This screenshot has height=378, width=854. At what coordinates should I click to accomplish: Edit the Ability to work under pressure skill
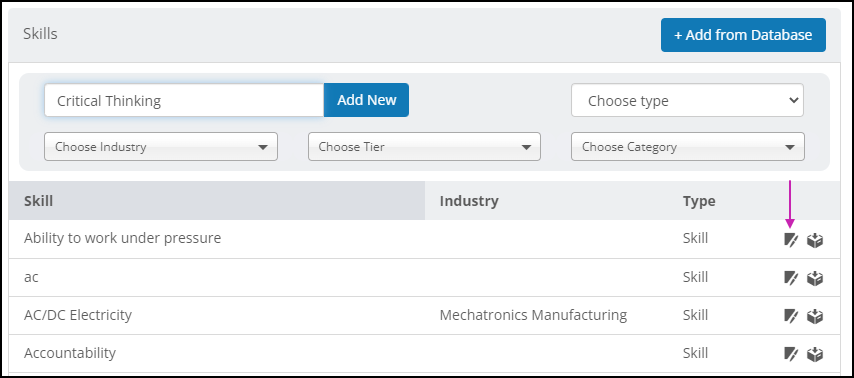791,240
